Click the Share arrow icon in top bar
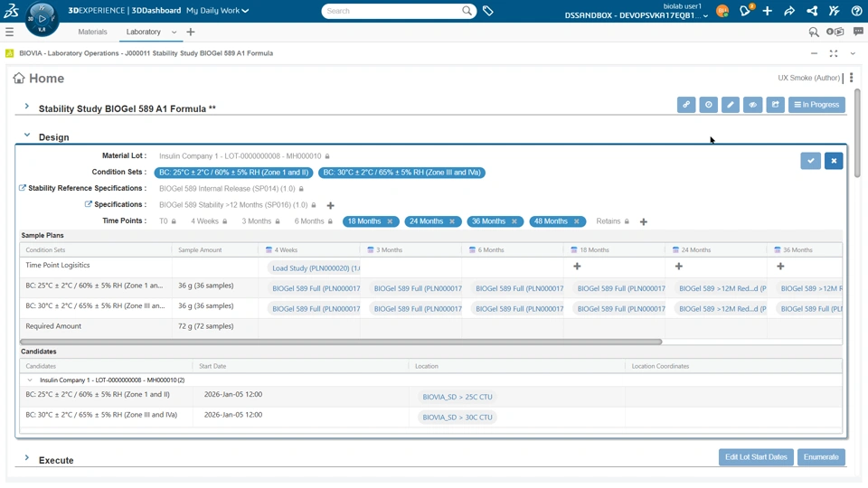 (789, 11)
